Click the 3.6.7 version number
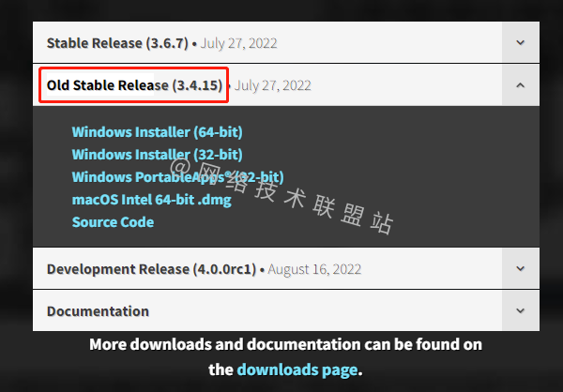The height and width of the screenshot is (392, 563). click(x=167, y=43)
